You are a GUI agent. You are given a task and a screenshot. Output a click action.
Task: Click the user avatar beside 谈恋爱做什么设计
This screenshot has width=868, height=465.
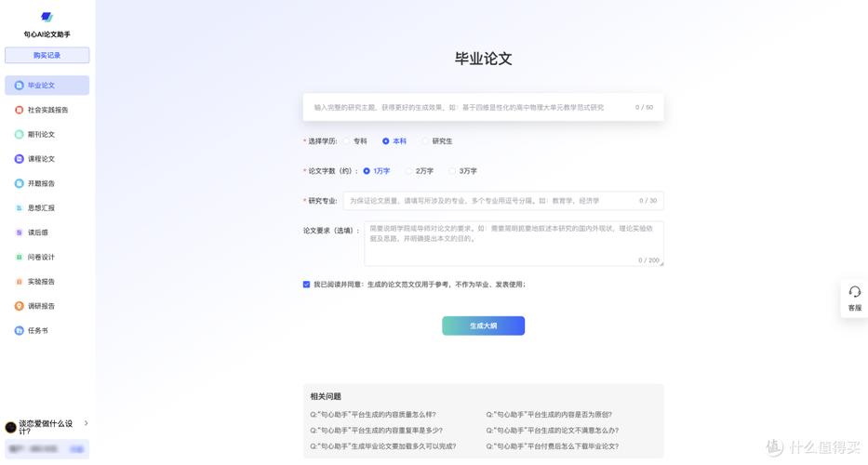tap(10, 427)
